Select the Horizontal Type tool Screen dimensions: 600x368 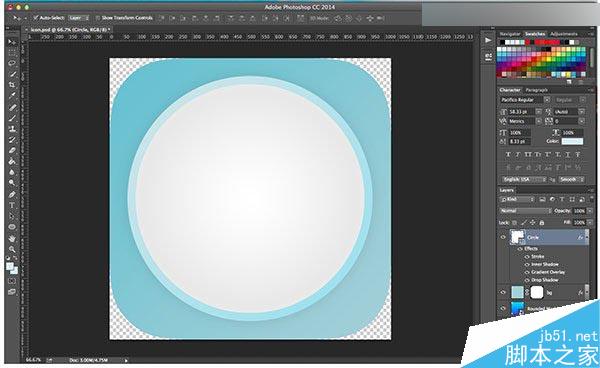pos(12,205)
